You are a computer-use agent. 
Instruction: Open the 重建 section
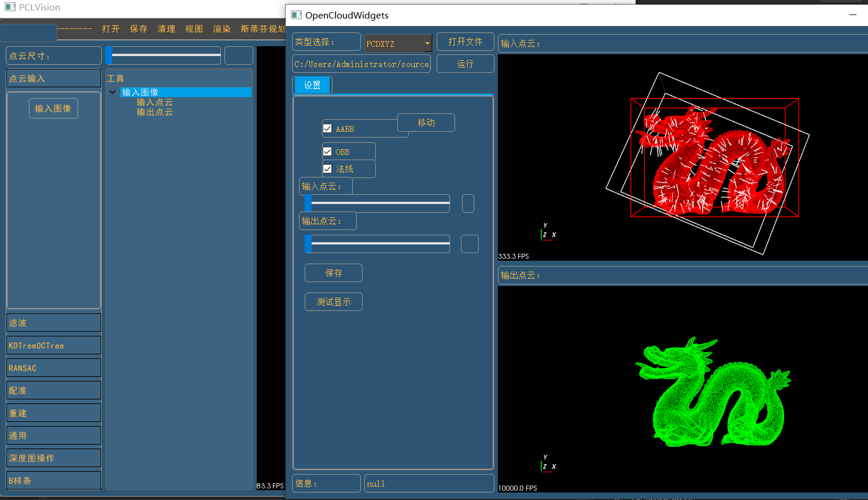point(54,413)
